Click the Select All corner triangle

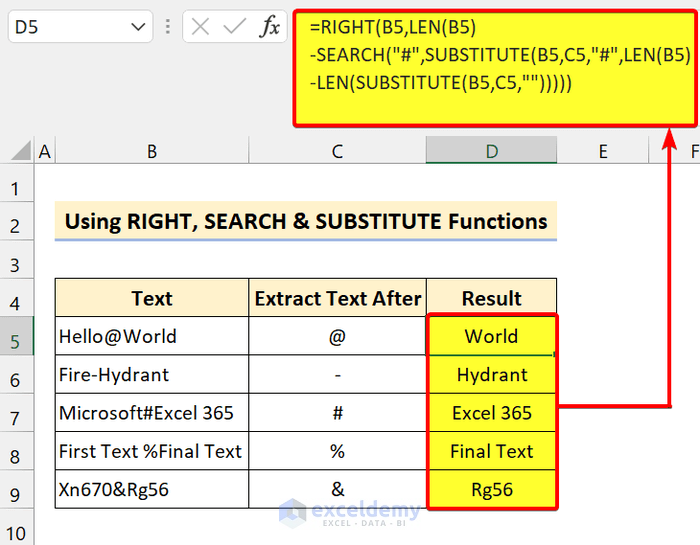tap(21, 150)
